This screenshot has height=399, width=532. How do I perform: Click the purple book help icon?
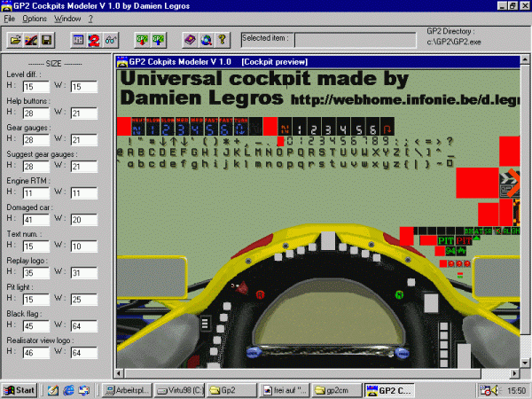(x=190, y=40)
